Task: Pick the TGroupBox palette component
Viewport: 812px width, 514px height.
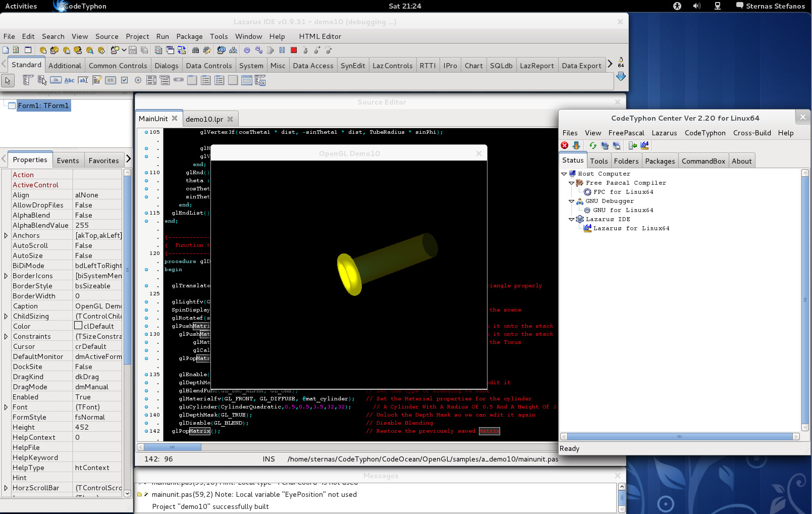Action: (x=192, y=80)
